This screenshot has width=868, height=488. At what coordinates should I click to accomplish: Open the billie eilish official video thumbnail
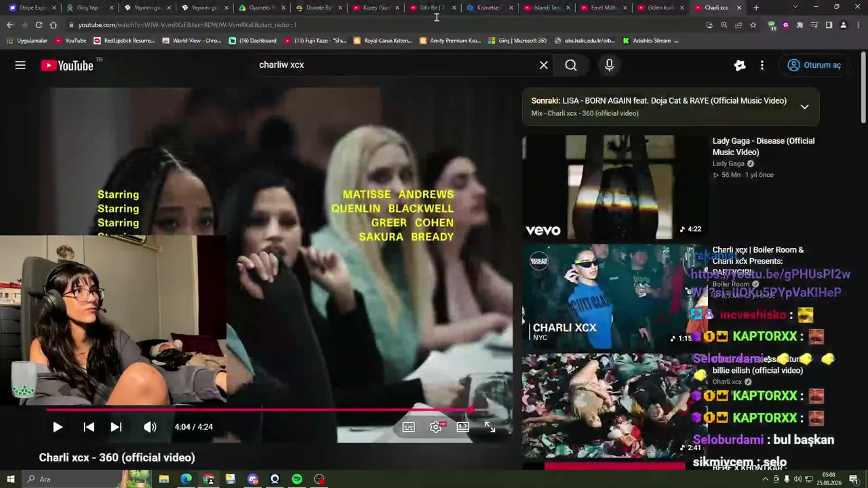(x=614, y=405)
